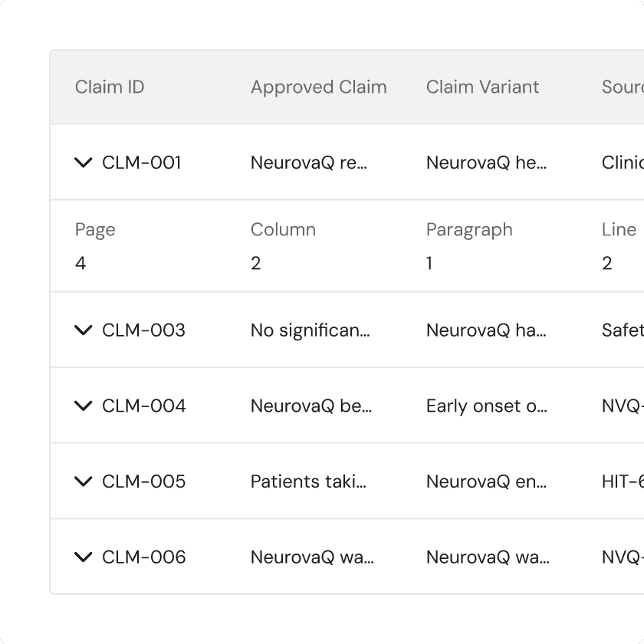Click the 'Early onset o...' claim variant cell
644x644 pixels.
point(487,406)
